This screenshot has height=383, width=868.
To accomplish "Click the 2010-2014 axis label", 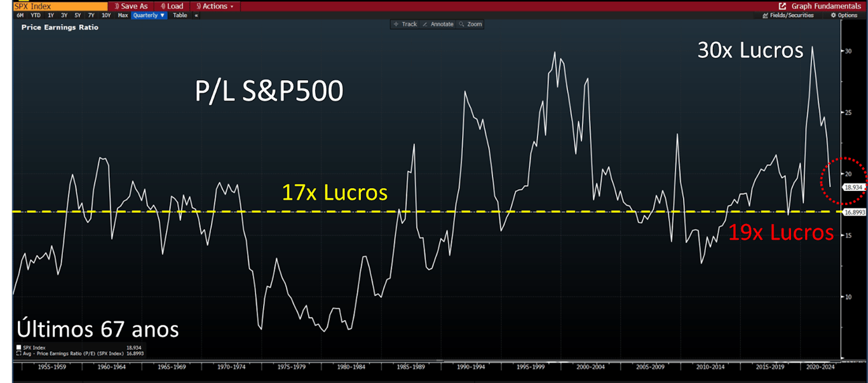I will [x=710, y=367].
